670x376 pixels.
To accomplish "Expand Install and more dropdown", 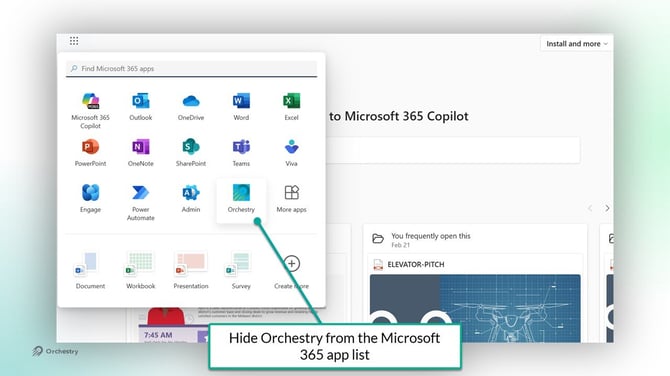I will 576,44.
